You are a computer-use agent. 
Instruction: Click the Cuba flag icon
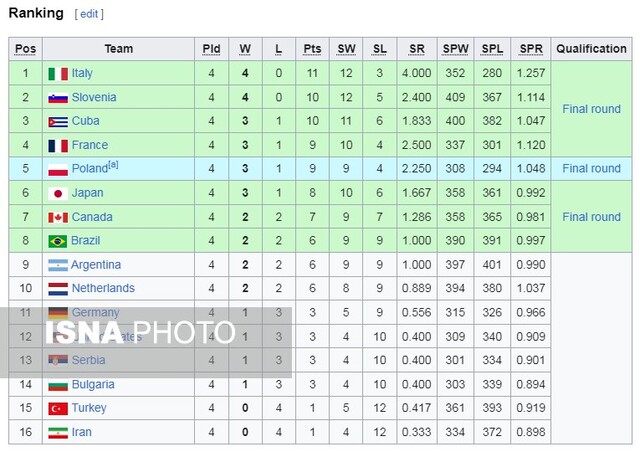(57, 121)
